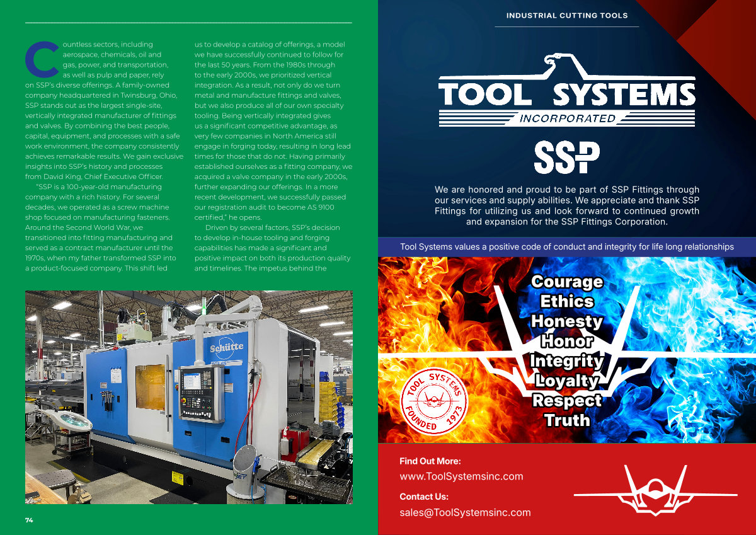The width and height of the screenshot is (756, 535).
Task: Click the blue code of conduct banner
Action: click(x=566, y=247)
